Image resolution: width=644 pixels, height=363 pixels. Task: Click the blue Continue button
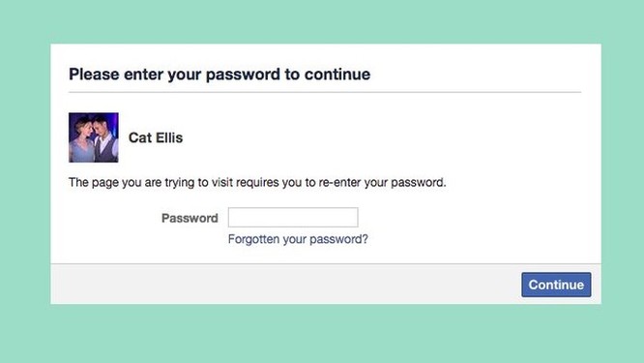(x=556, y=285)
